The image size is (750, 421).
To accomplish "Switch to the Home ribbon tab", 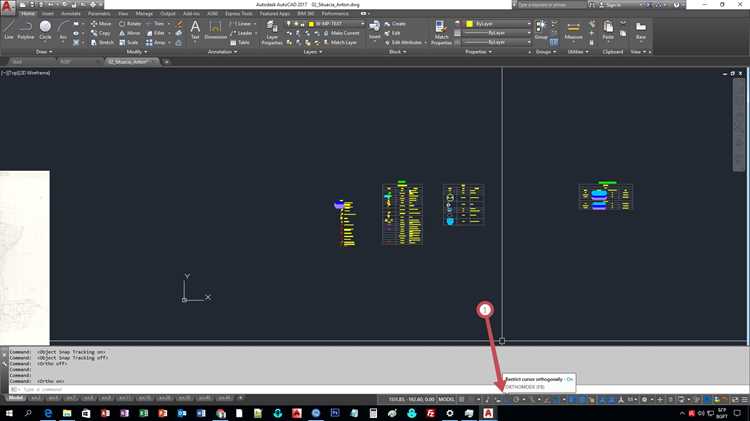I will [28, 13].
